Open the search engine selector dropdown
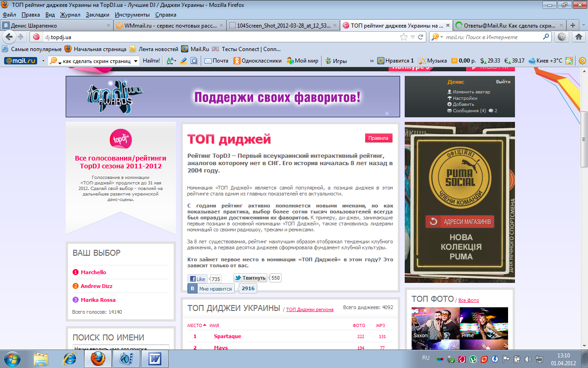 436,37
